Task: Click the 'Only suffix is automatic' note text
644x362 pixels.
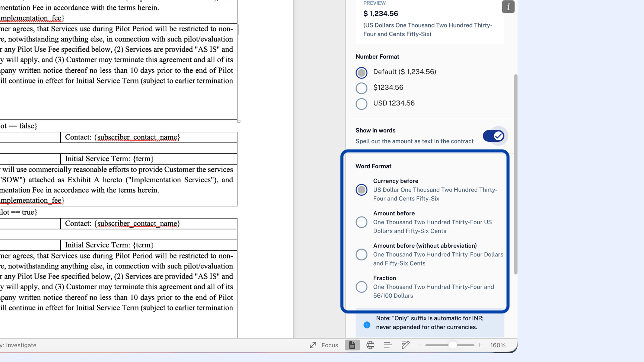Action: tap(430, 322)
